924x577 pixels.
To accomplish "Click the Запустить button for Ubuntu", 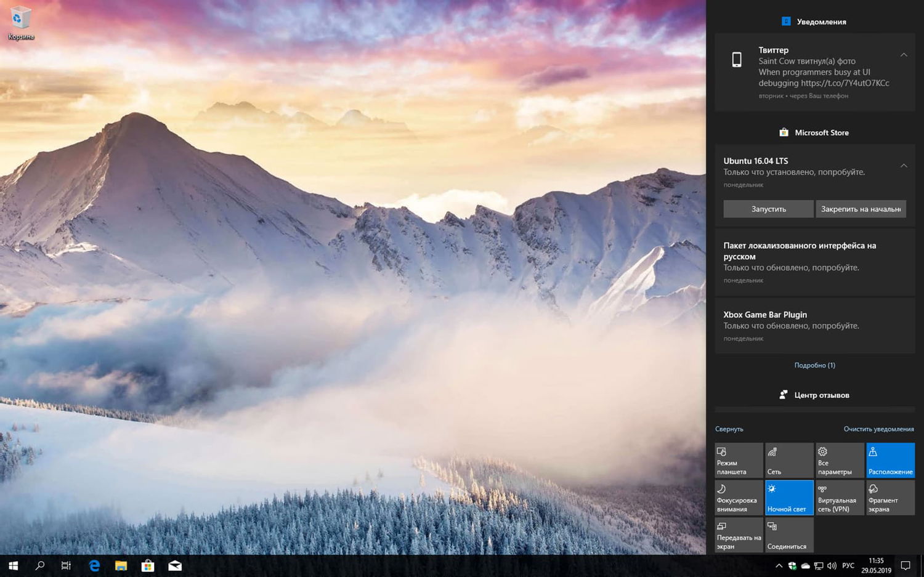I will click(768, 209).
